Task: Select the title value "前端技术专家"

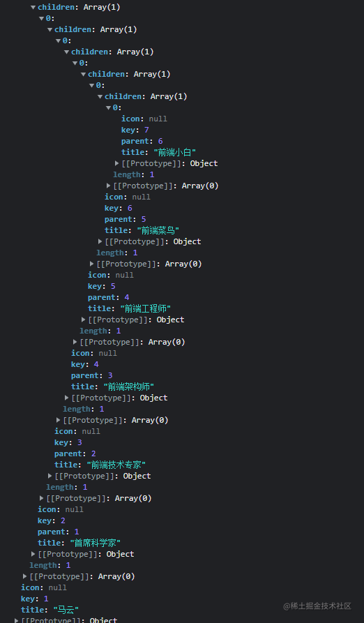Action: click(x=116, y=465)
